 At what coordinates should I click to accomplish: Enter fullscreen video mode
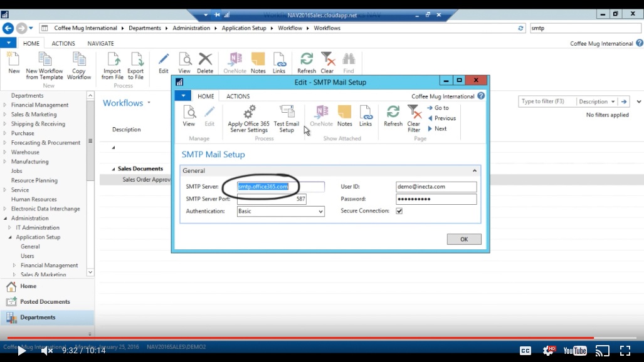tap(625, 351)
